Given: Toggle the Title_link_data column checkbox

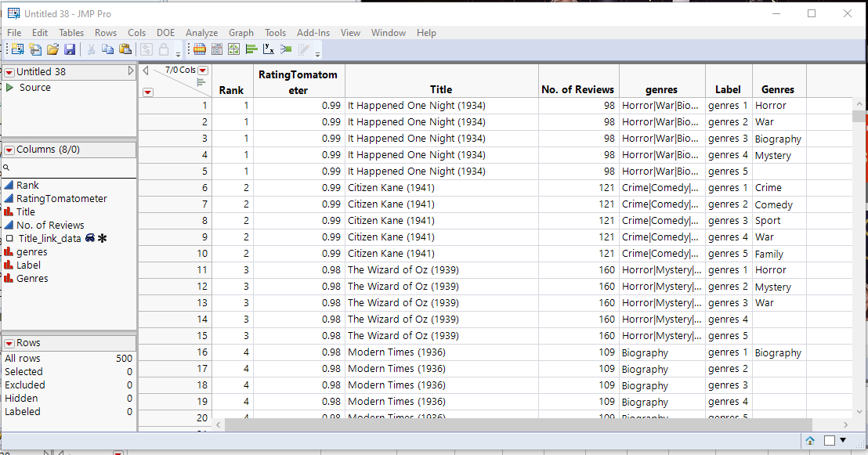Looking at the screenshot, I should 8,238.
